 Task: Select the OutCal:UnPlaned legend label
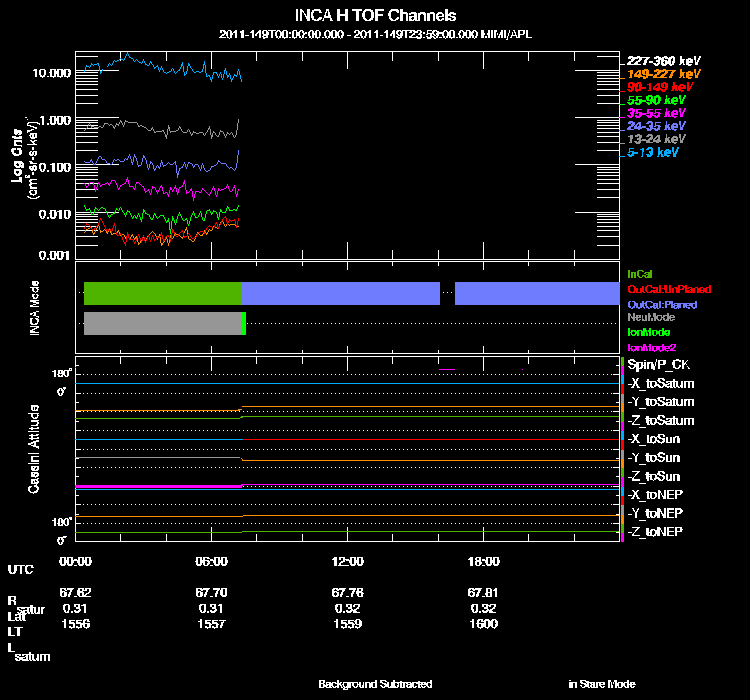point(669,289)
